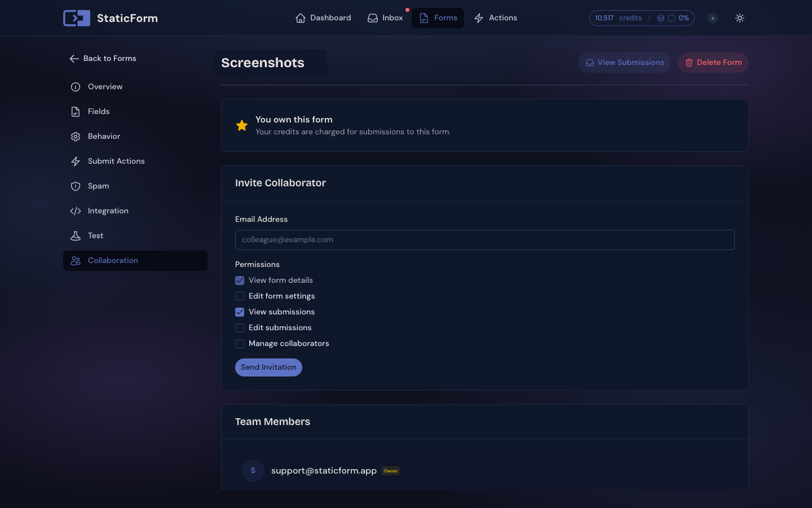Viewport: 812px width, 508px height.
Task: Click the Test flask icon
Action: pos(76,236)
